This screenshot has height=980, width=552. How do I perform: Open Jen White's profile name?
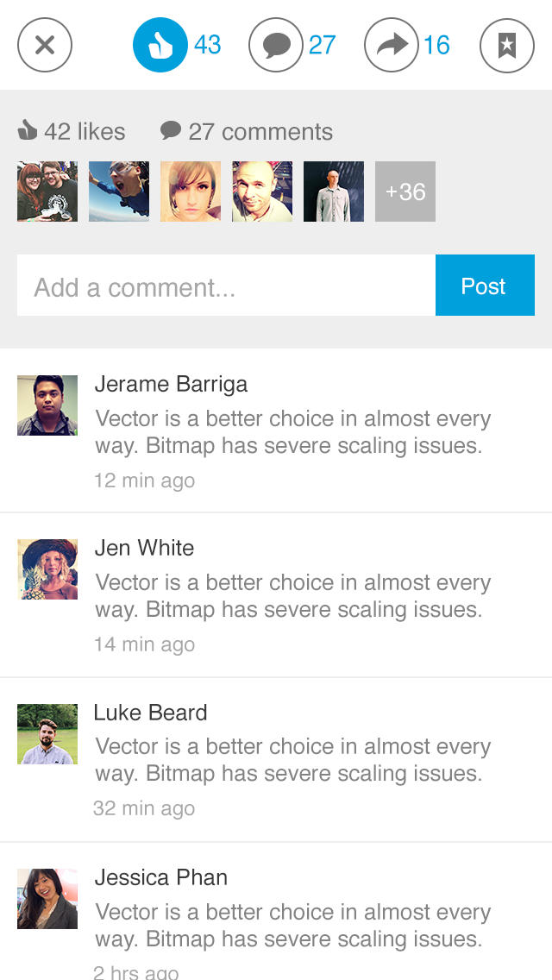144,549
